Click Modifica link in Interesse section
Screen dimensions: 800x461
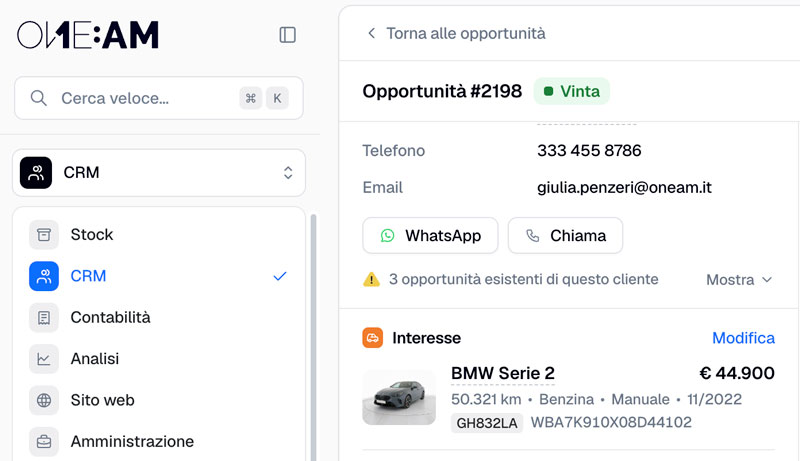tap(743, 338)
